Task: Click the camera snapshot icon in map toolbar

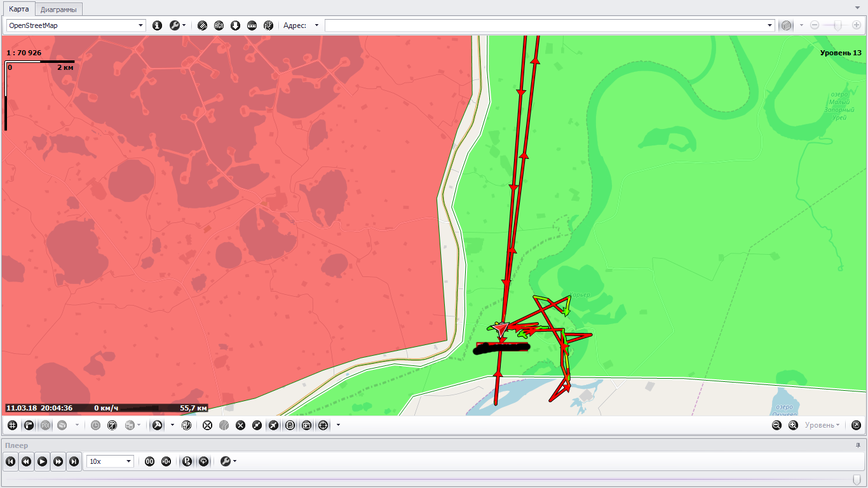Action: 307,425
